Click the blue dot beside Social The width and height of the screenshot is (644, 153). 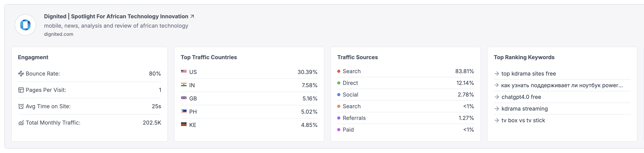pos(339,95)
